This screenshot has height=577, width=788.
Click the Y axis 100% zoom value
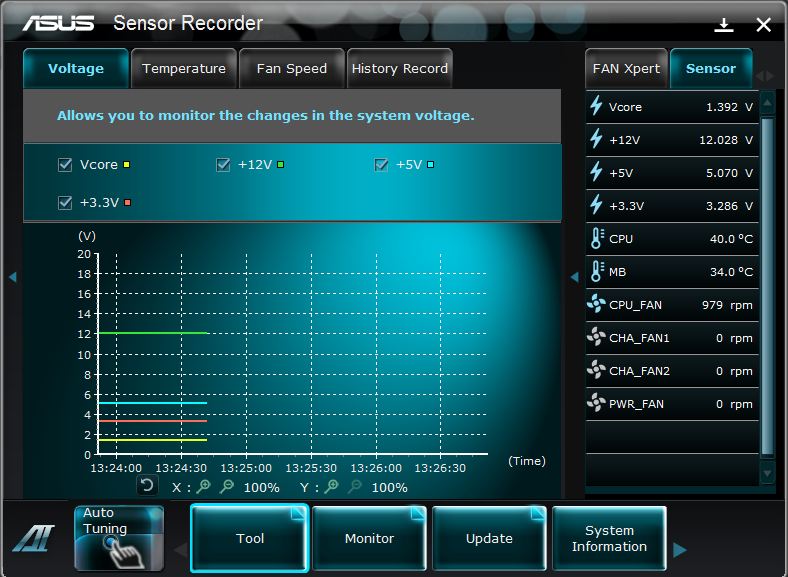(x=389, y=488)
